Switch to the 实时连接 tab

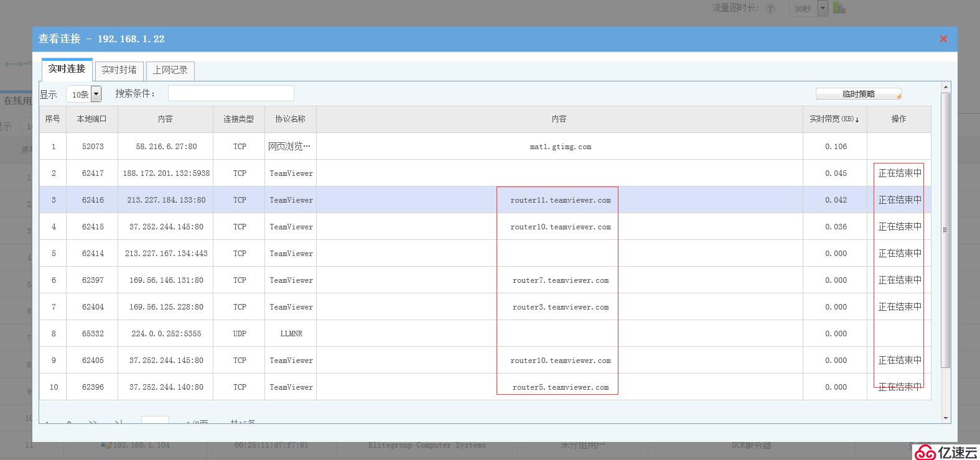67,69
